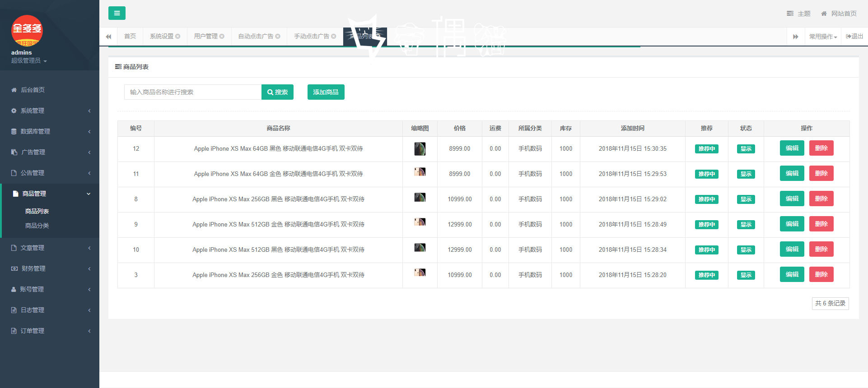Click 共 6 条记录 record count

point(831,304)
